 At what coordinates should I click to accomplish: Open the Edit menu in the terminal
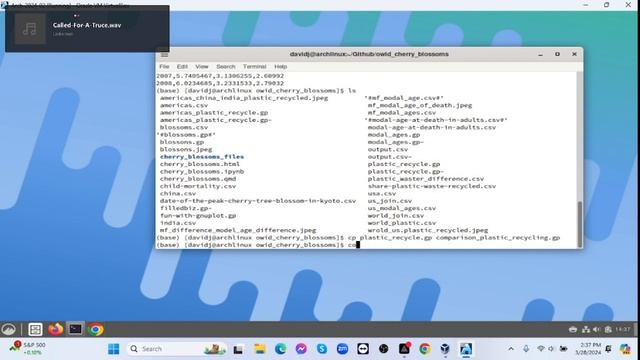point(182,67)
